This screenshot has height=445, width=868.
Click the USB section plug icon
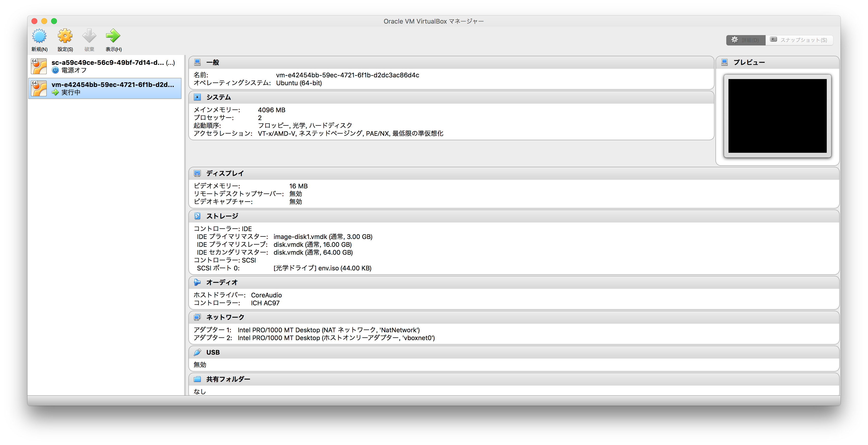tap(197, 352)
